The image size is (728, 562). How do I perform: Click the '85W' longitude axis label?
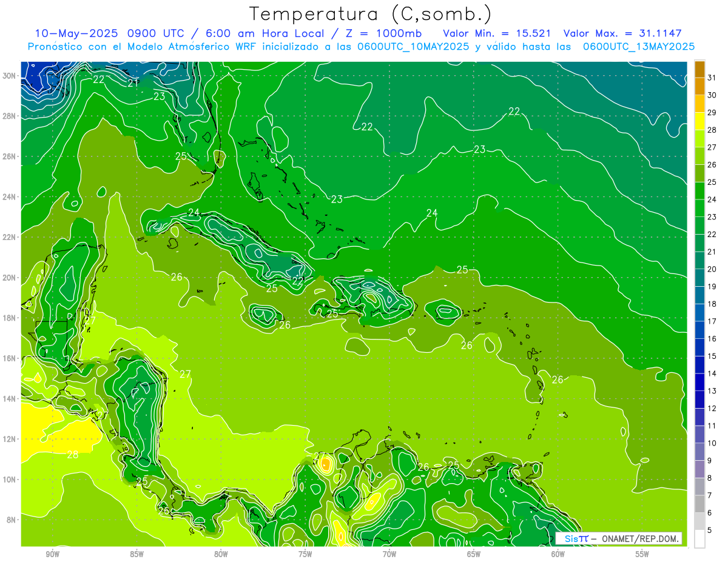tap(136, 555)
